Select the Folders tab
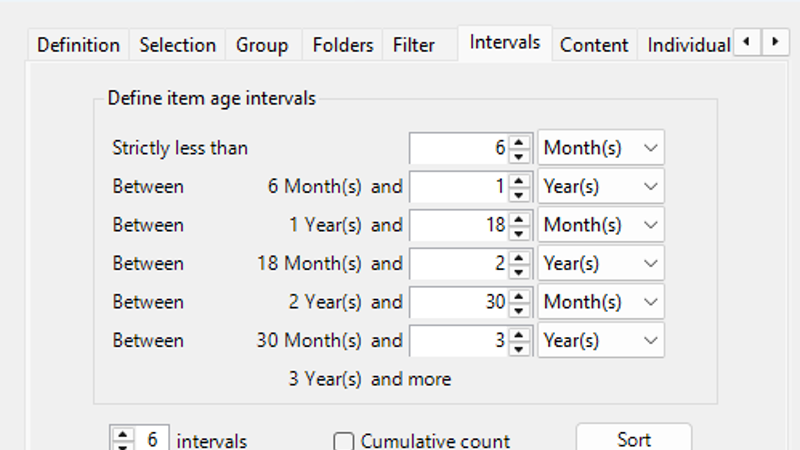800x450 pixels. (x=343, y=45)
